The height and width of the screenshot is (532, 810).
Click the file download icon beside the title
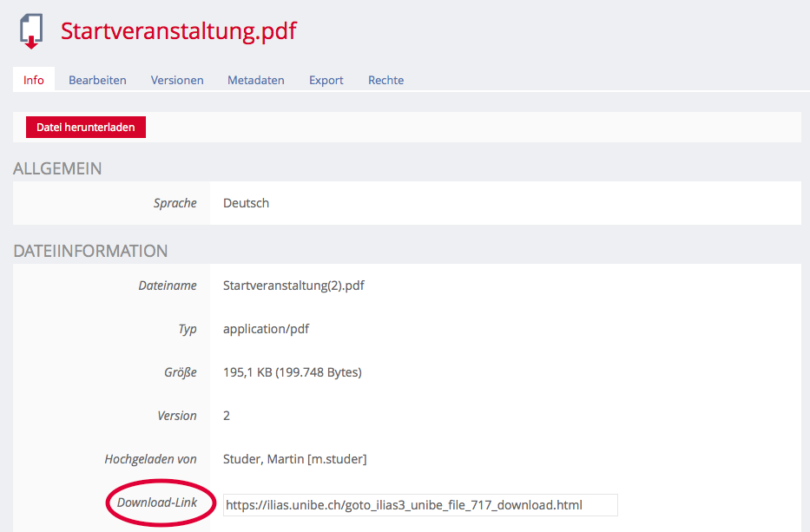[x=31, y=32]
